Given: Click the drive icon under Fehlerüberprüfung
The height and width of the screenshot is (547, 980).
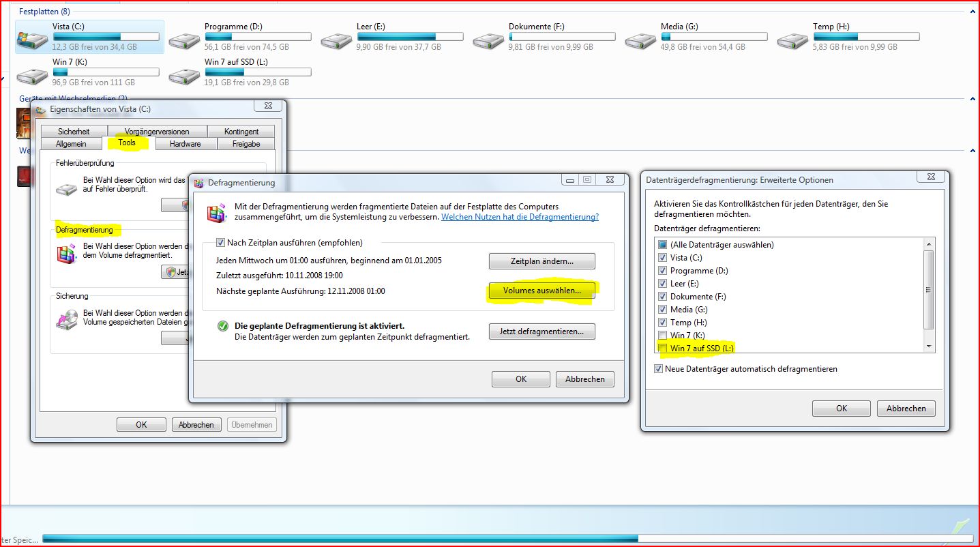Looking at the screenshot, I should pos(67,189).
